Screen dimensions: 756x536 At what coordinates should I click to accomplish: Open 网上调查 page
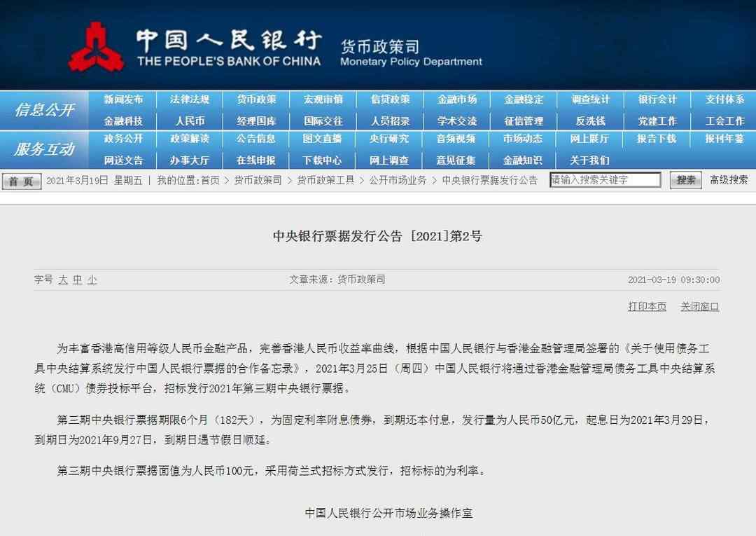coord(389,160)
